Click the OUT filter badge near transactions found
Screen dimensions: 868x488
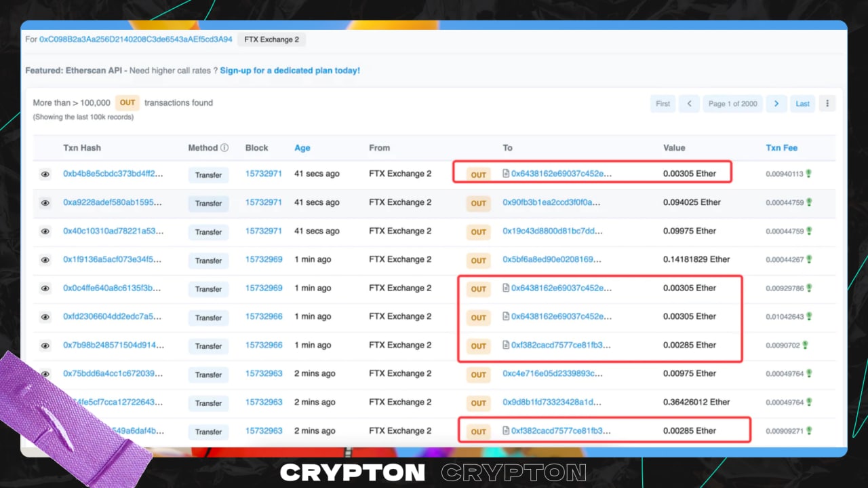pyautogui.click(x=127, y=102)
